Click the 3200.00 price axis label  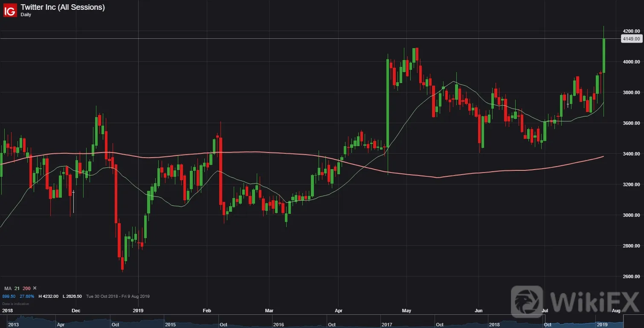(631, 184)
